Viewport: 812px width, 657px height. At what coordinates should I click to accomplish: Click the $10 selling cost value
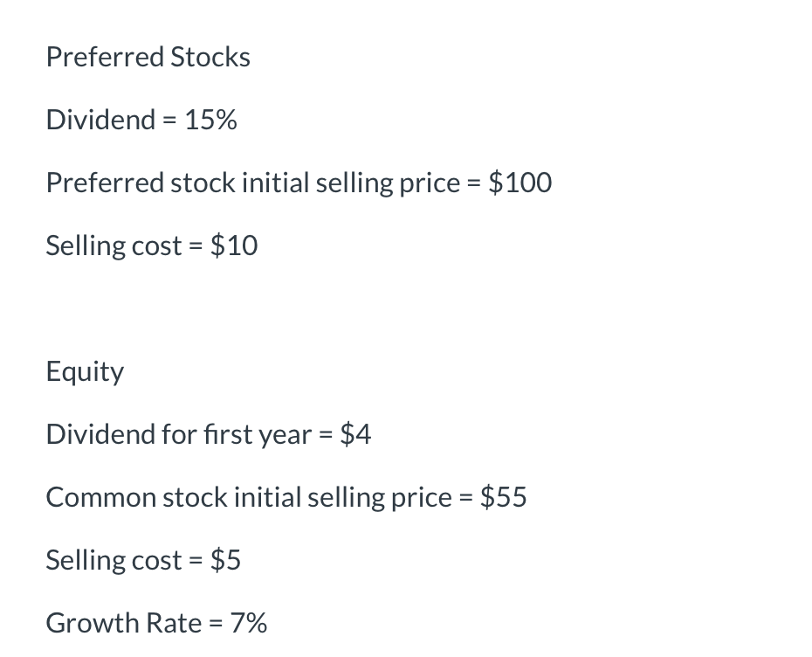tap(234, 246)
